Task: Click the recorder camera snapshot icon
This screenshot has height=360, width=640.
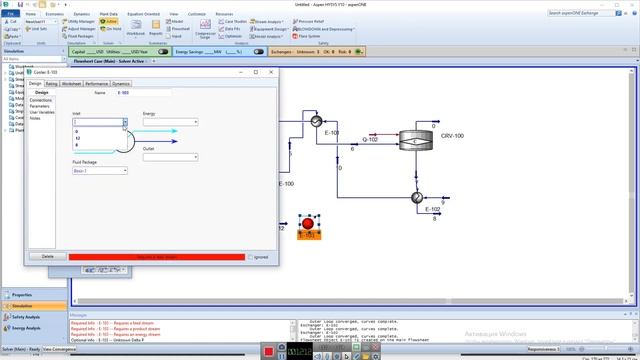Action: (x=282, y=347)
